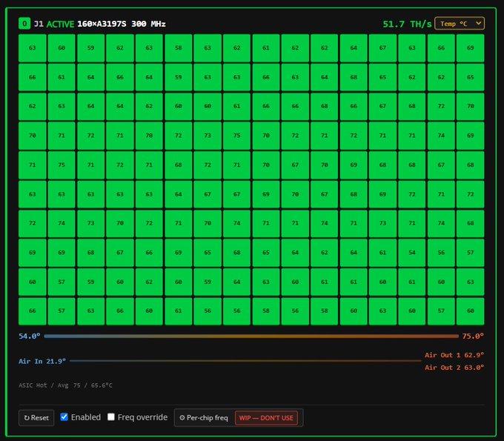Select the 62 chip tile in eighth row

pyautogui.click(x=325, y=252)
